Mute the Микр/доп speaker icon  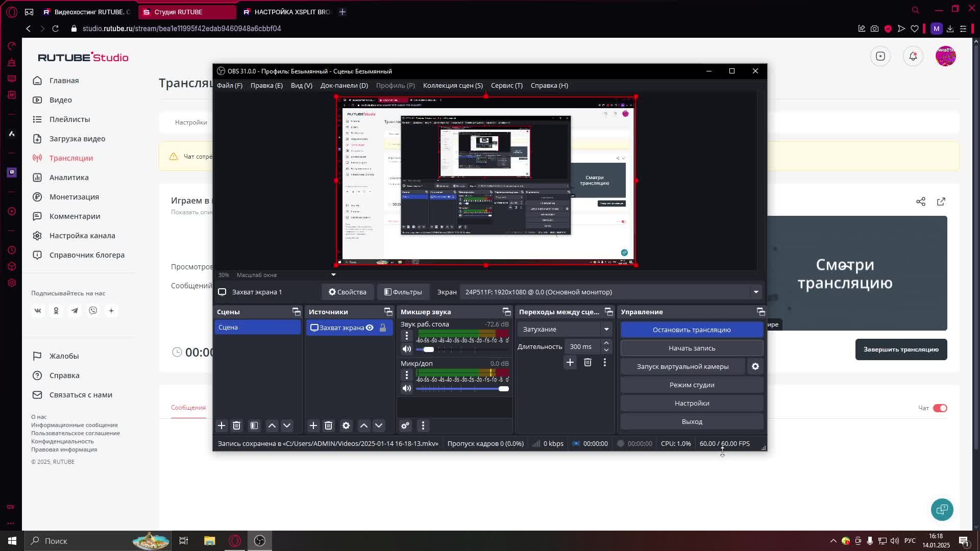coord(407,389)
